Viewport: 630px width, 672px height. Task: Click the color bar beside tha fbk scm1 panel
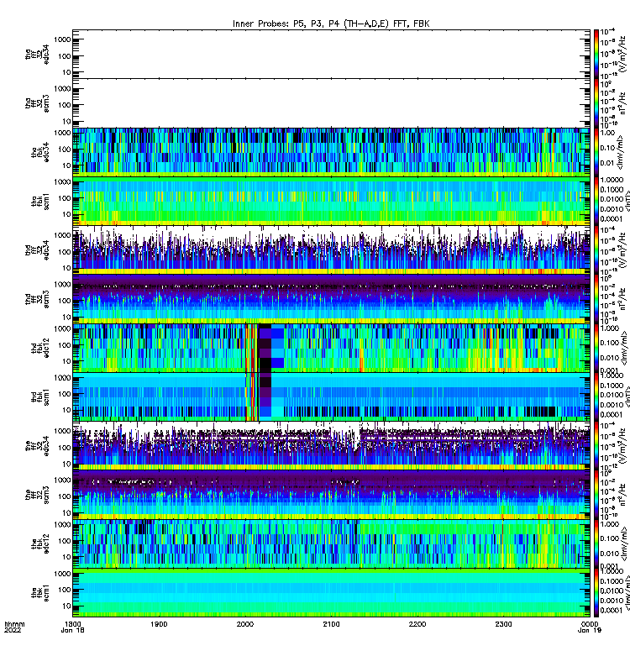596,201
